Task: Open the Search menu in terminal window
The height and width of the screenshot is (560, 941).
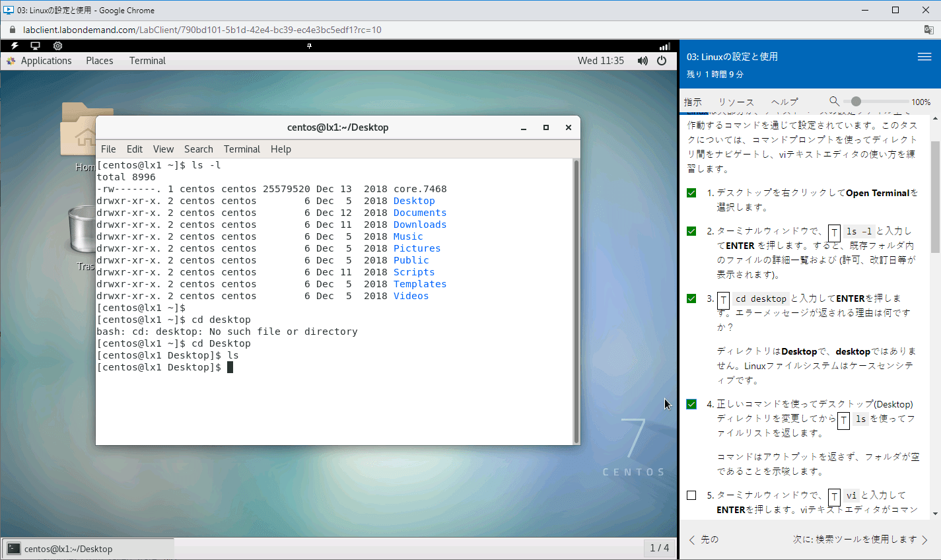Action: [x=198, y=149]
